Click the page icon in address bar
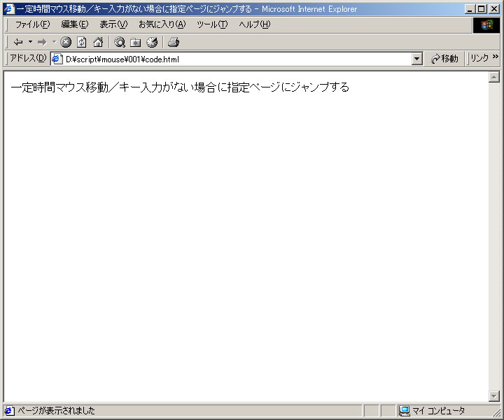Image resolution: width=504 pixels, height=420 pixels. click(57, 59)
